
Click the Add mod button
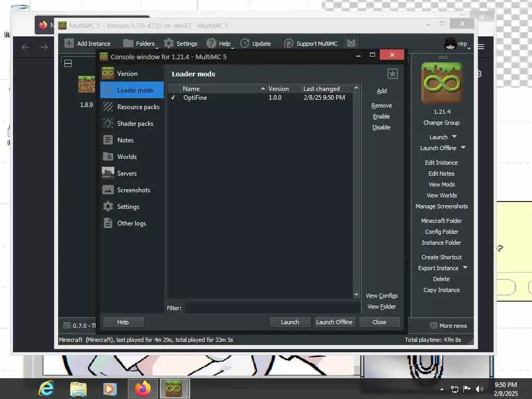pyautogui.click(x=382, y=91)
